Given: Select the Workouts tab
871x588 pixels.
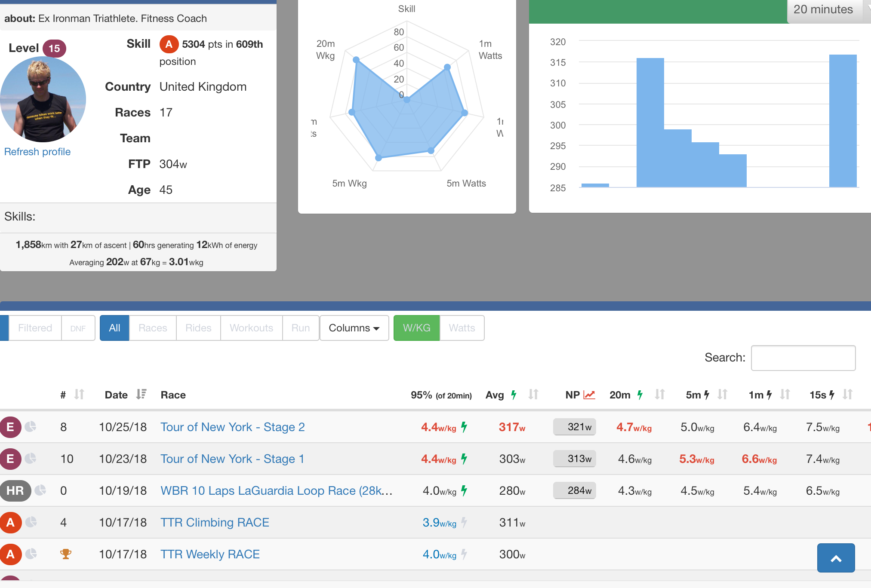Looking at the screenshot, I should coord(251,328).
